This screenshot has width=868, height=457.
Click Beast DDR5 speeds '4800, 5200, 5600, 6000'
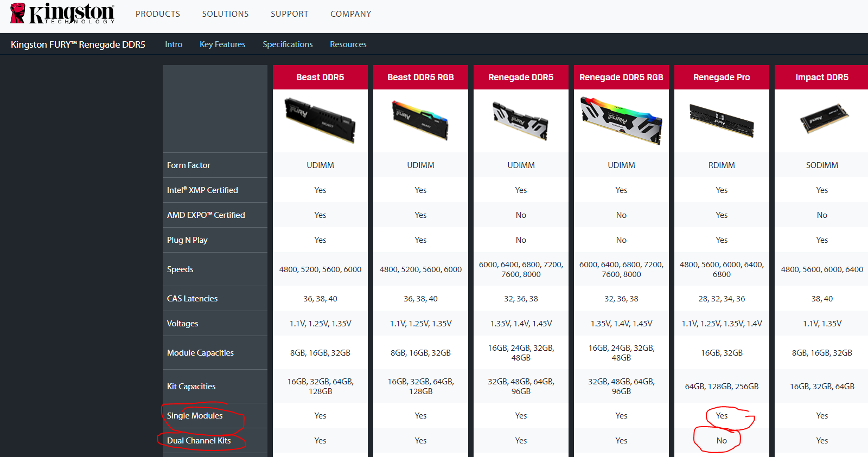(x=320, y=269)
